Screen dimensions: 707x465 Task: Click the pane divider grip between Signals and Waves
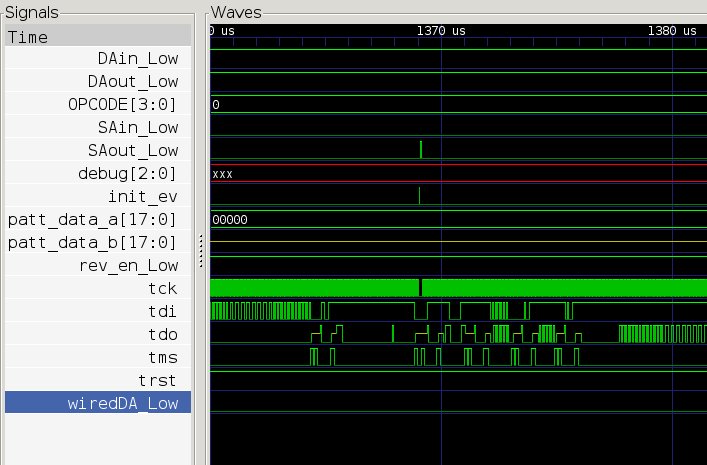tap(201, 252)
